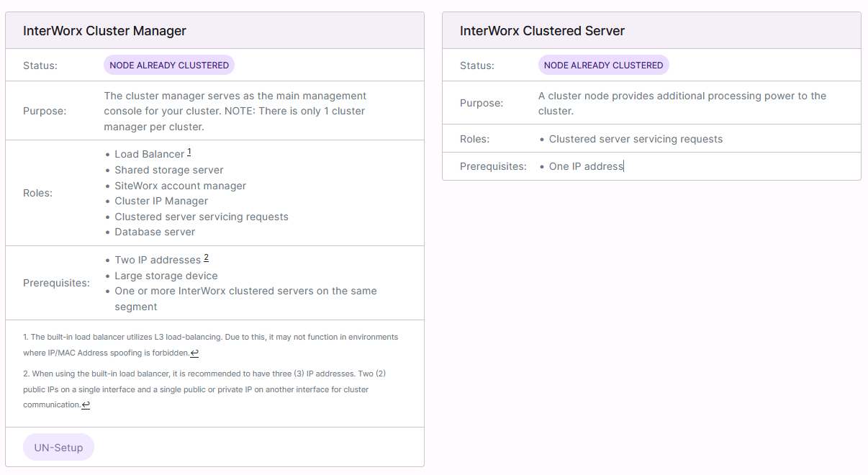Click the UN-Setup button
The height and width of the screenshot is (475, 868).
click(x=58, y=447)
